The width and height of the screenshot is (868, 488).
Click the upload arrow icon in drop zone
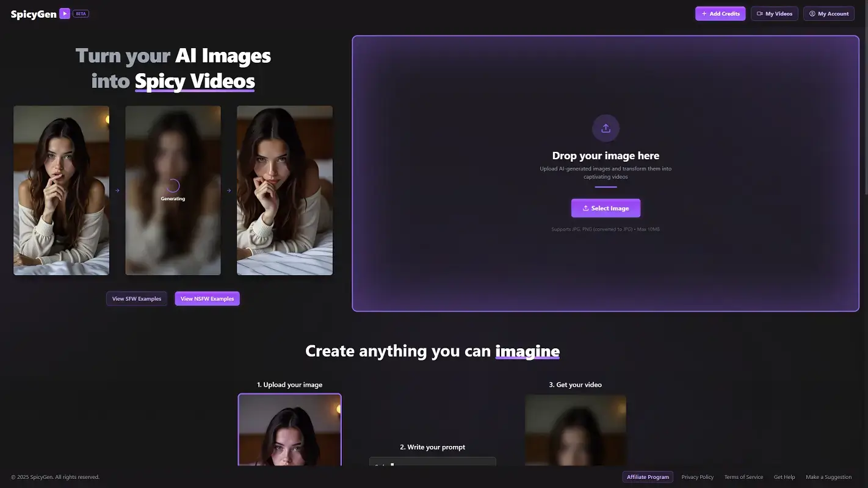click(x=606, y=128)
